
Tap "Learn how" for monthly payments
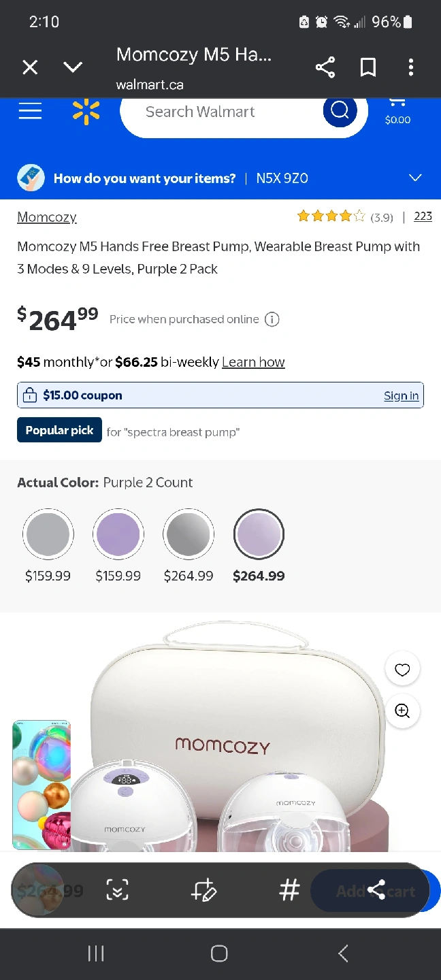coord(253,362)
